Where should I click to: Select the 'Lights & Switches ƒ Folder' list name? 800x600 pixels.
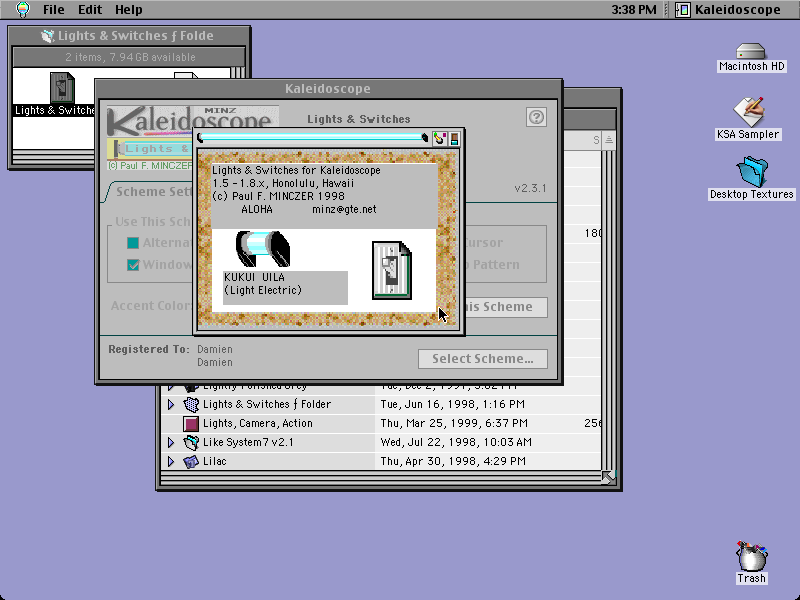click(267, 405)
